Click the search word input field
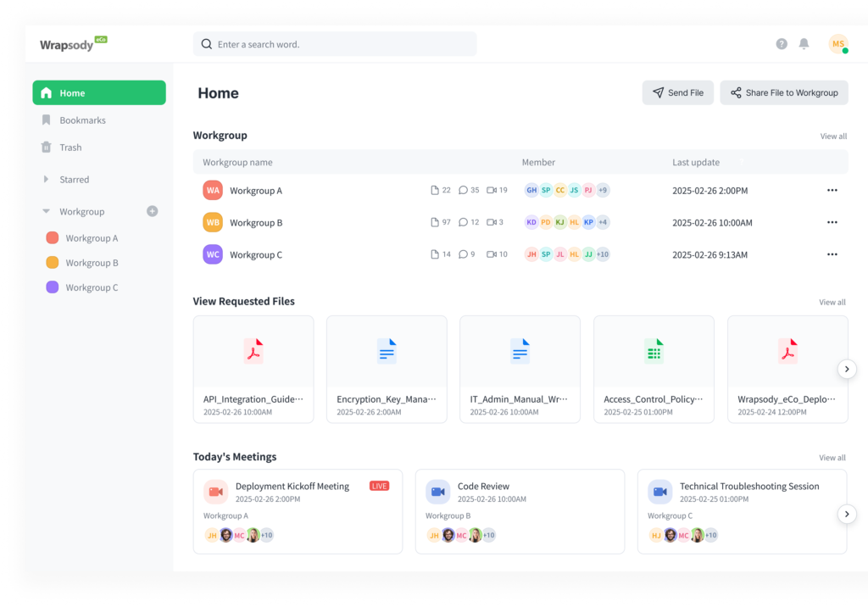 coord(334,44)
